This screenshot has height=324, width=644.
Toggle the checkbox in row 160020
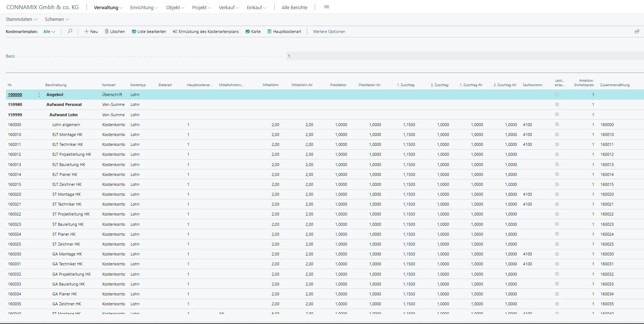point(557,194)
